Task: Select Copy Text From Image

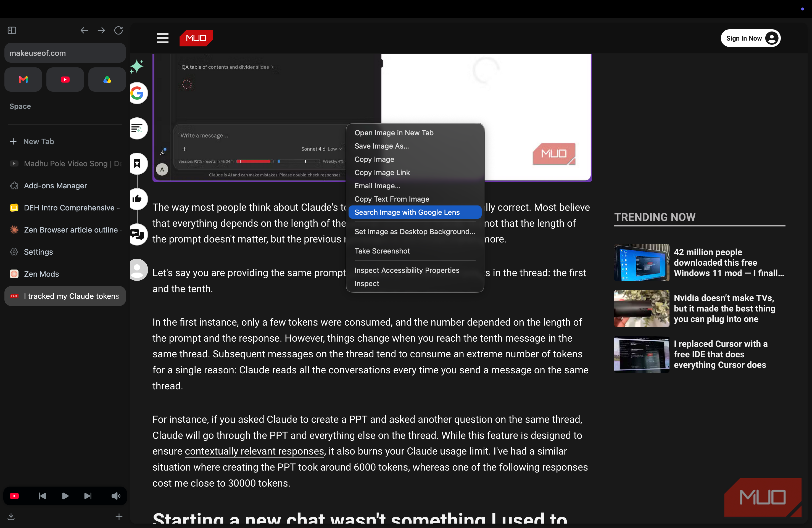Action: click(x=415, y=199)
